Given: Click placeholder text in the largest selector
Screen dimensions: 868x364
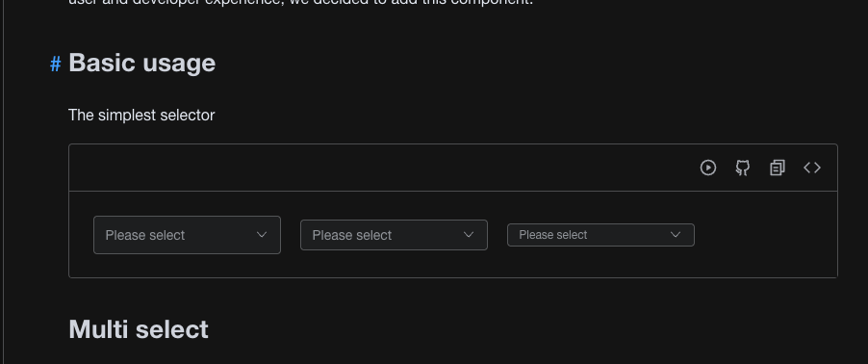Looking at the screenshot, I should (x=145, y=235).
